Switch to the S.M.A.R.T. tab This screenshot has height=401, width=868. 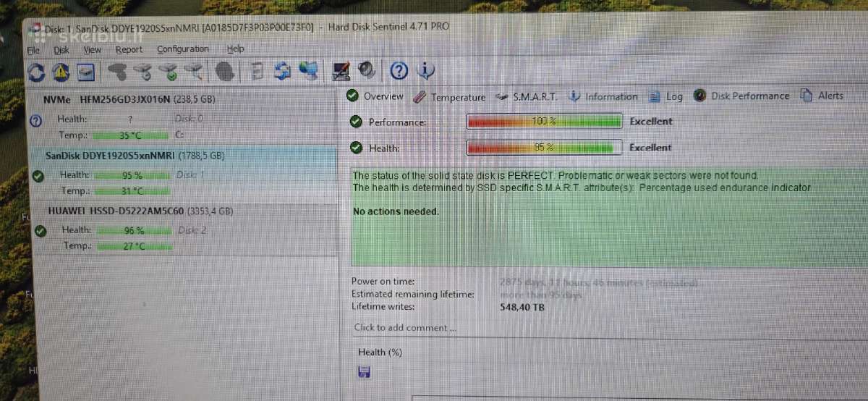click(x=526, y=96)
